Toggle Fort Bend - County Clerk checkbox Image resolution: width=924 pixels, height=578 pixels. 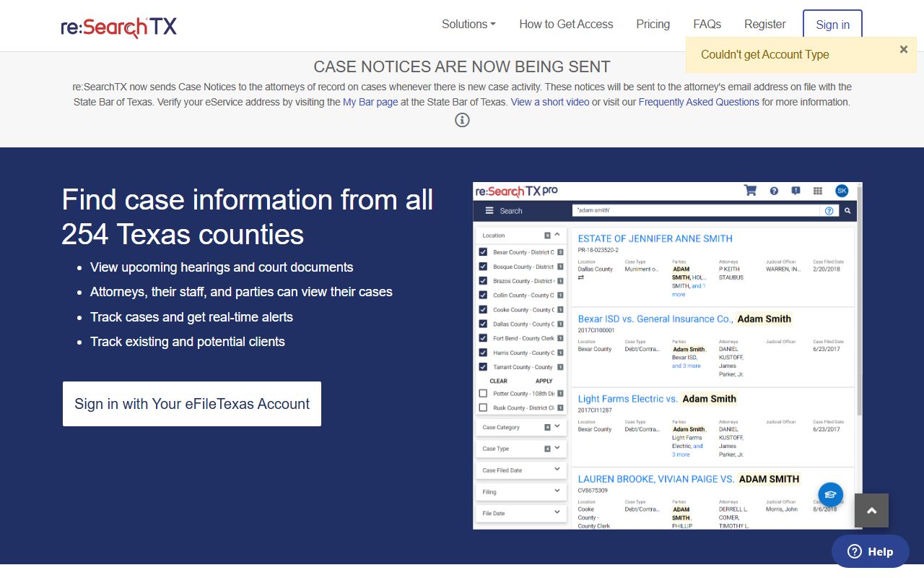(x=484, y=338)
